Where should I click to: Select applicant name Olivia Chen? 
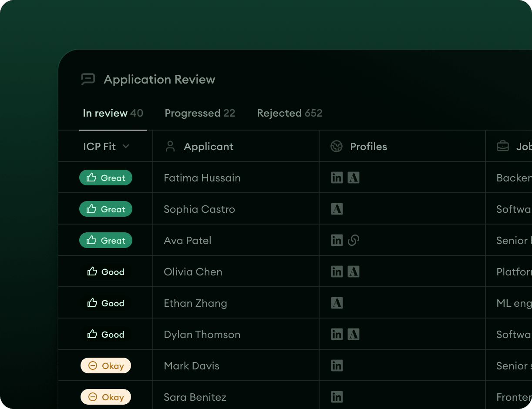pyautogui.click(x=193, y=272)
